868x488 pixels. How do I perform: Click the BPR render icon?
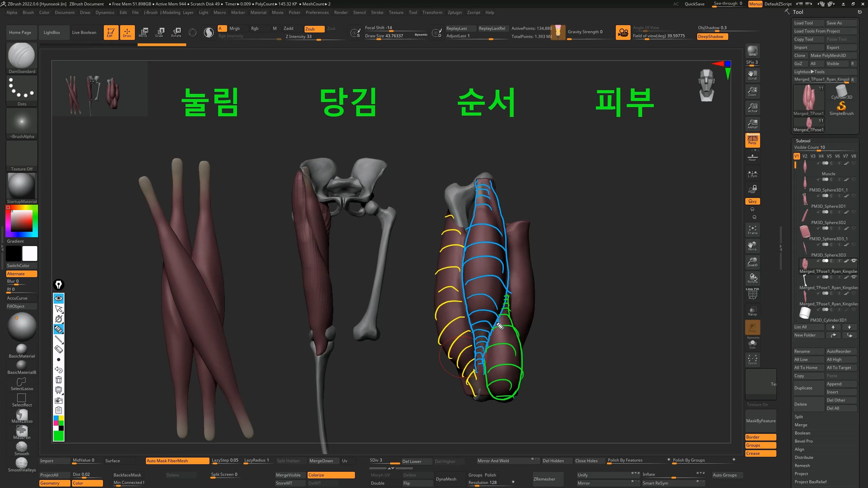(752, 51)
